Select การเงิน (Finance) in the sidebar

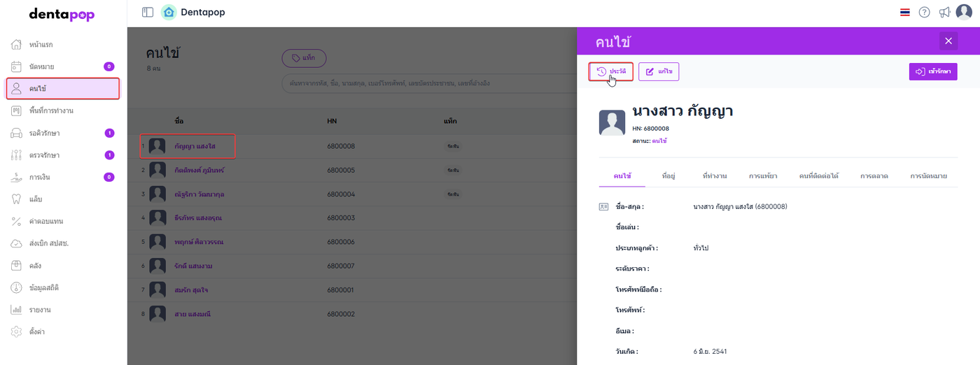pyautogui.click(x=40, y=178)
